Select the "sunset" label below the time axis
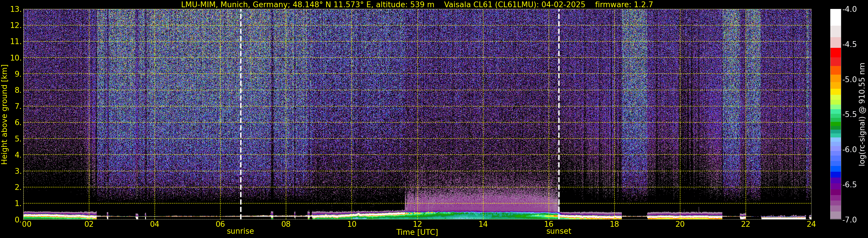The height and width of the screenshot is (238, 868). 559,231
